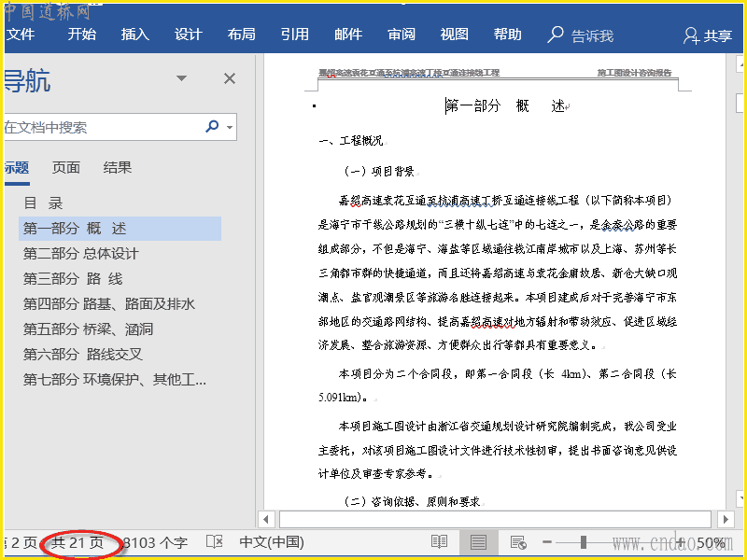Click the paragraph starting 本项目分为二个合同段

pos(498,385)
